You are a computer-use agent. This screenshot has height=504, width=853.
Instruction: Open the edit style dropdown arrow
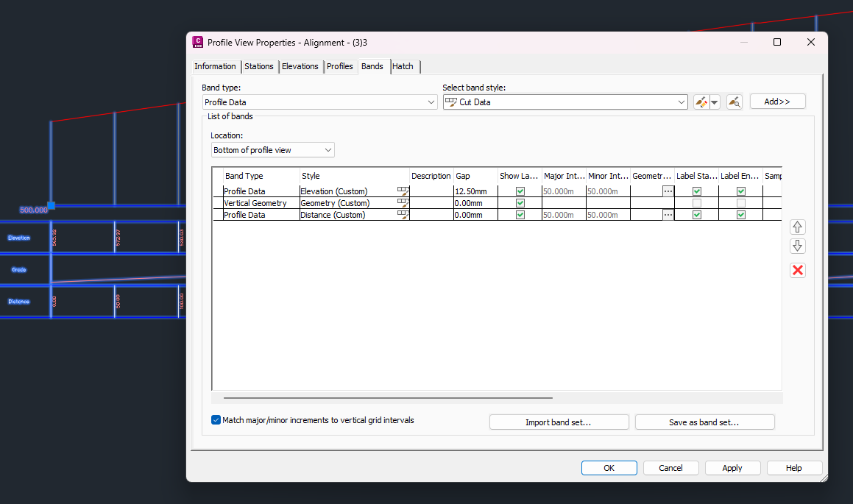click(x=715, y=102)
